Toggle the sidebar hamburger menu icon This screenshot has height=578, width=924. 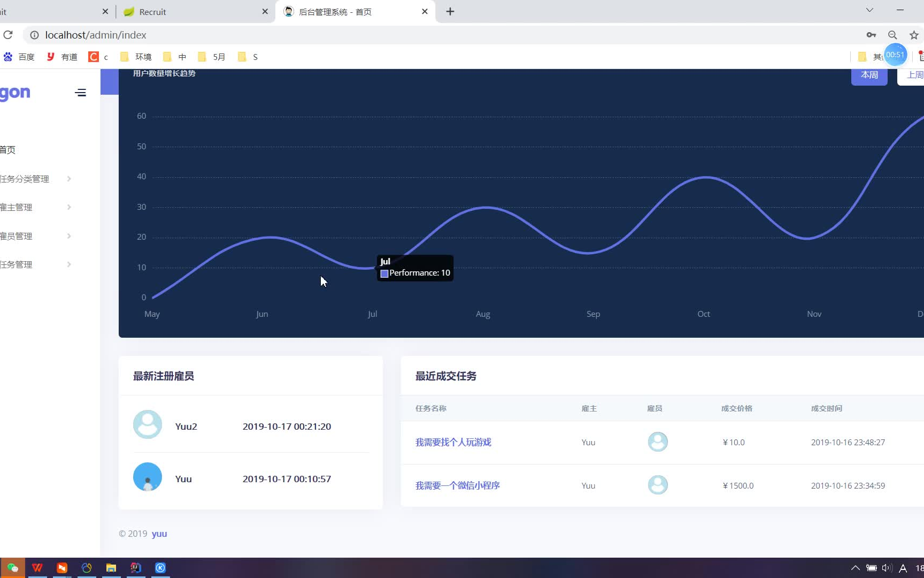[x=80, y=93]
